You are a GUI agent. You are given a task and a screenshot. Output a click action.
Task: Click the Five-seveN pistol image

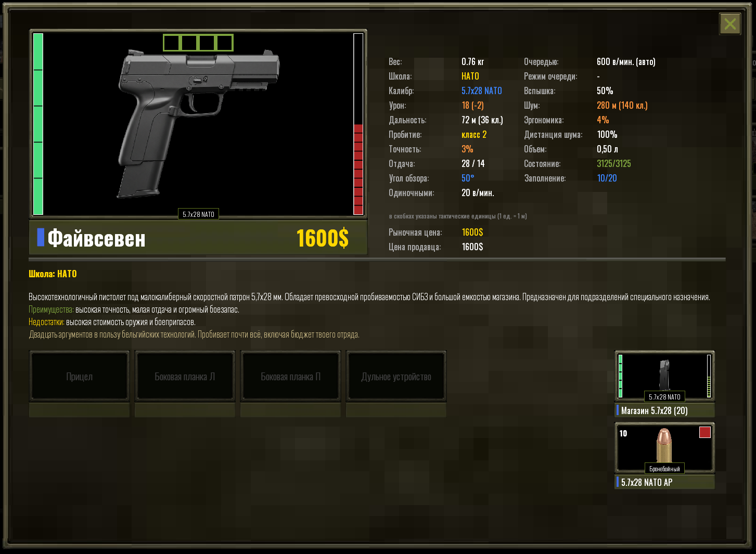tap(199, 123)
